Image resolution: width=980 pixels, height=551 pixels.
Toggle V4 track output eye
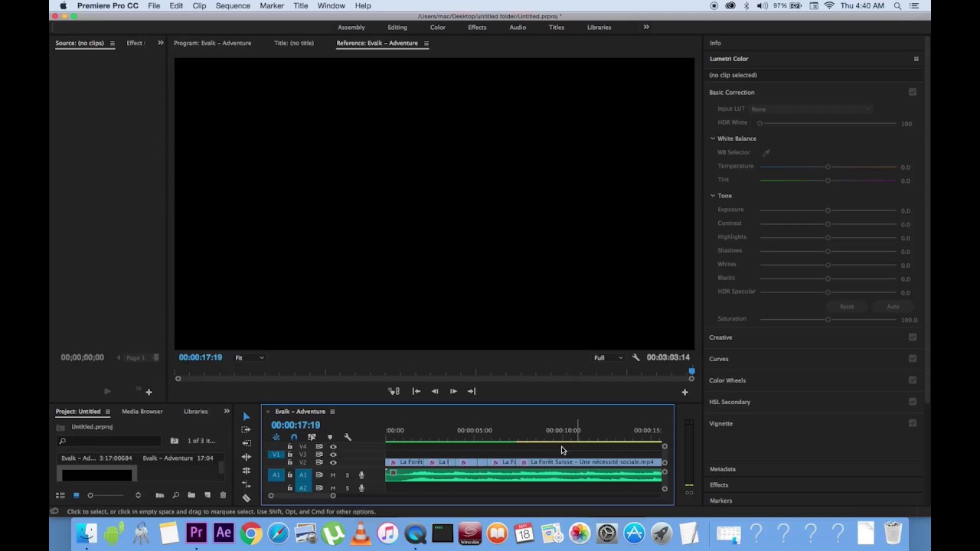point(333,446)
